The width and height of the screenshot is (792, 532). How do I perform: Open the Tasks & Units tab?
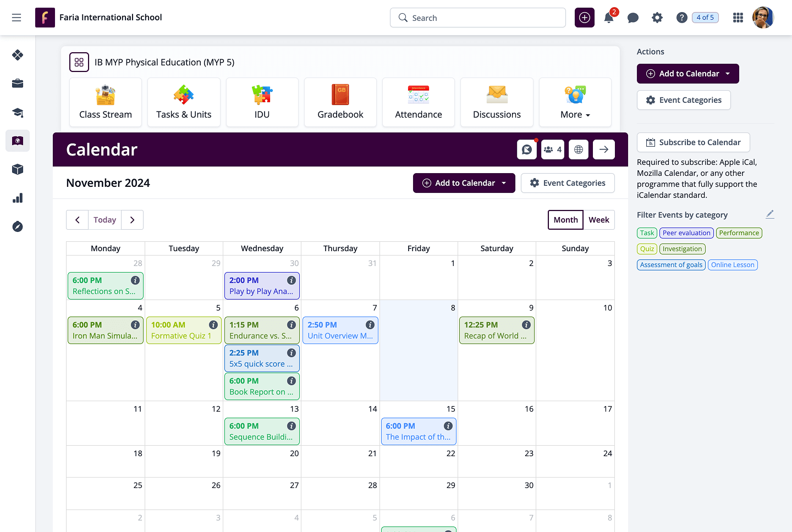(x=184, y=102)
